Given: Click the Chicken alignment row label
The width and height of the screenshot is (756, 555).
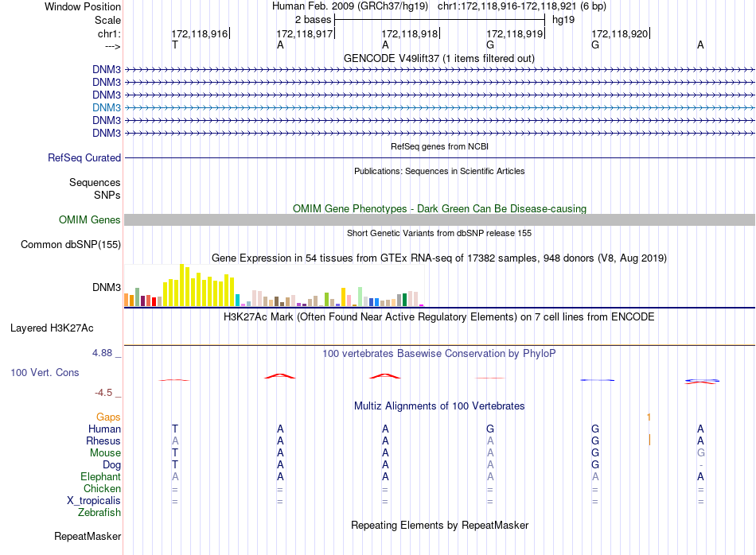Looking at the screenshot, I should click(x=102, y=488).
